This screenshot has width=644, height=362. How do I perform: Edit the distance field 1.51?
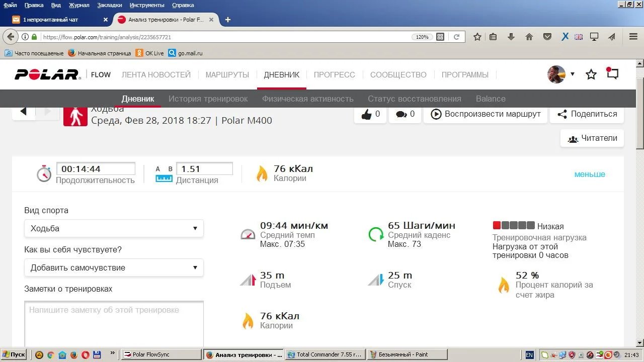(x=204, y=169)
